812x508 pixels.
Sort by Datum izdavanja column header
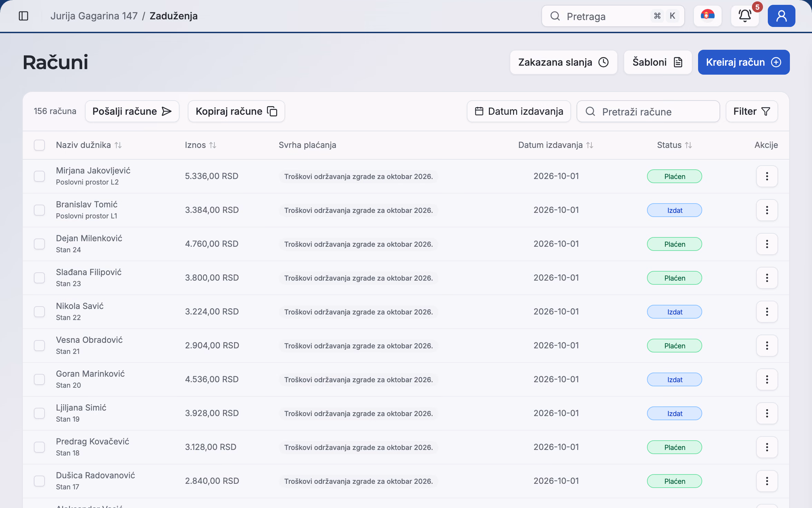point(555,145)
